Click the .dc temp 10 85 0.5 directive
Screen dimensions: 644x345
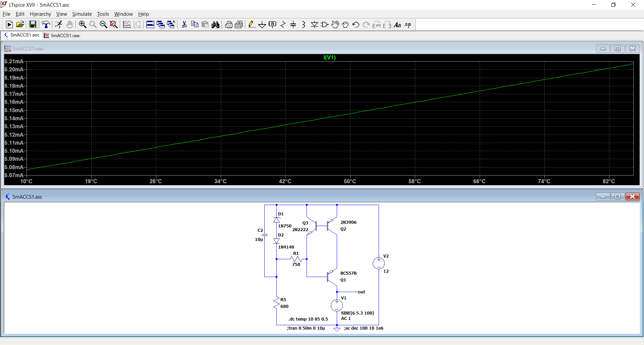click(x=308, y=319)
